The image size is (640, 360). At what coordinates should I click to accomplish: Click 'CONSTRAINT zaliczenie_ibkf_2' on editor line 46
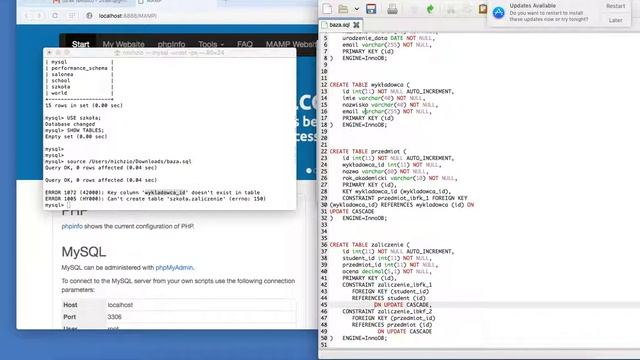[387, 311]
